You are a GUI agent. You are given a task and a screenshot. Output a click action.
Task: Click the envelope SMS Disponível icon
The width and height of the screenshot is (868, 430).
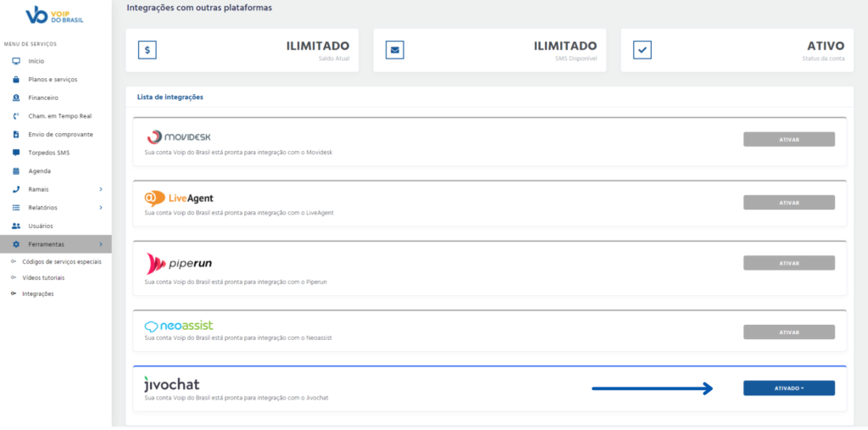point(395,50)
